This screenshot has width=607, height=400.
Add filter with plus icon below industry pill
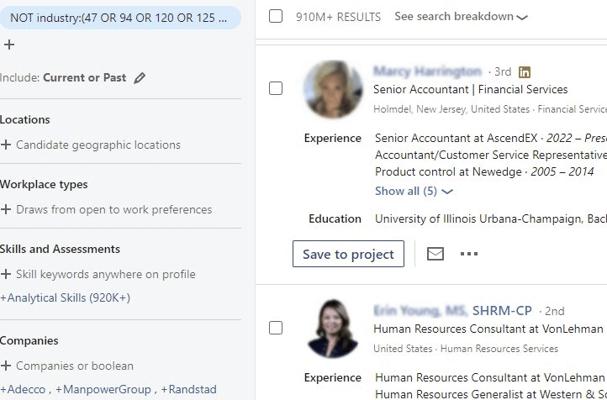coord(9,45)
